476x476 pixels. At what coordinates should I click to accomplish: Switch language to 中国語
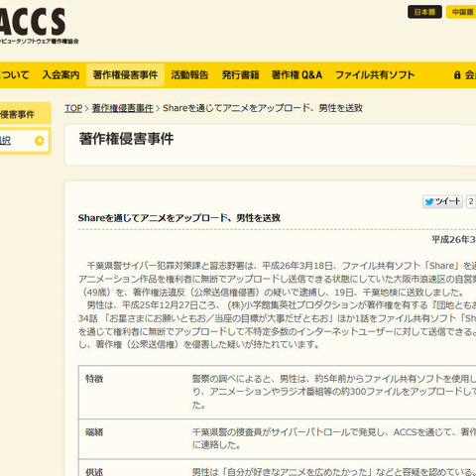(x=461, y=12)
